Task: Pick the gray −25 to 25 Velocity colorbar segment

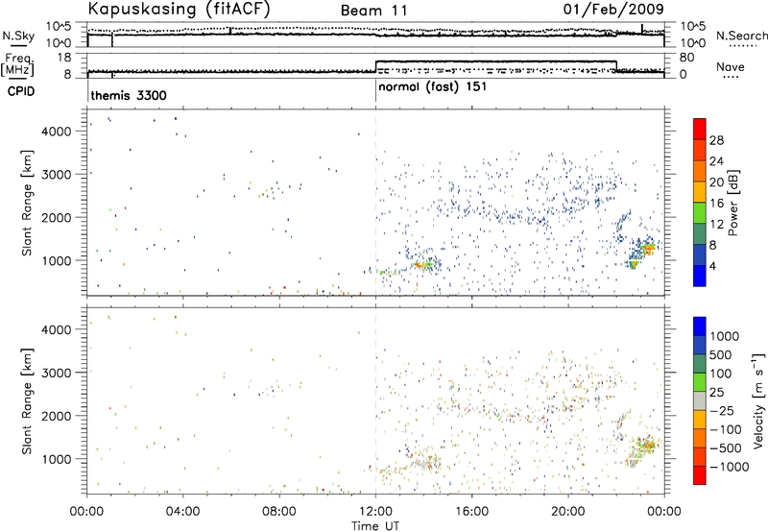Action: coord(700,401)
